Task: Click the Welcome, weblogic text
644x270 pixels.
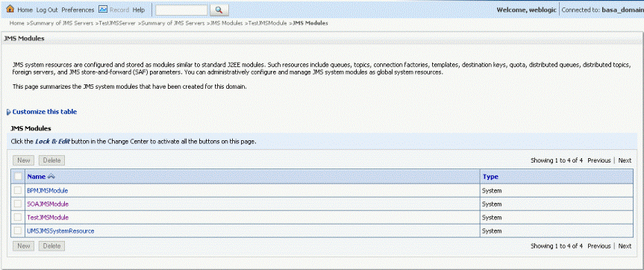Action: click(x=526, y=10)
